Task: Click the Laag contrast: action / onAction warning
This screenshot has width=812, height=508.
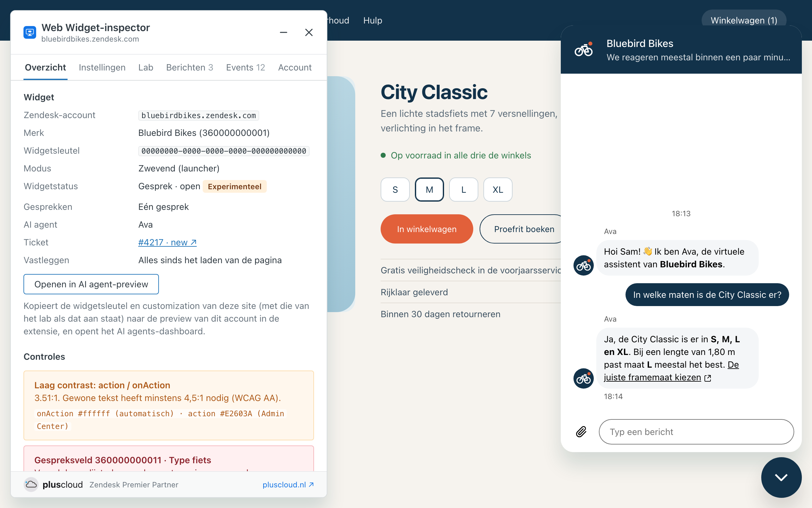Action: coord(168,405)
